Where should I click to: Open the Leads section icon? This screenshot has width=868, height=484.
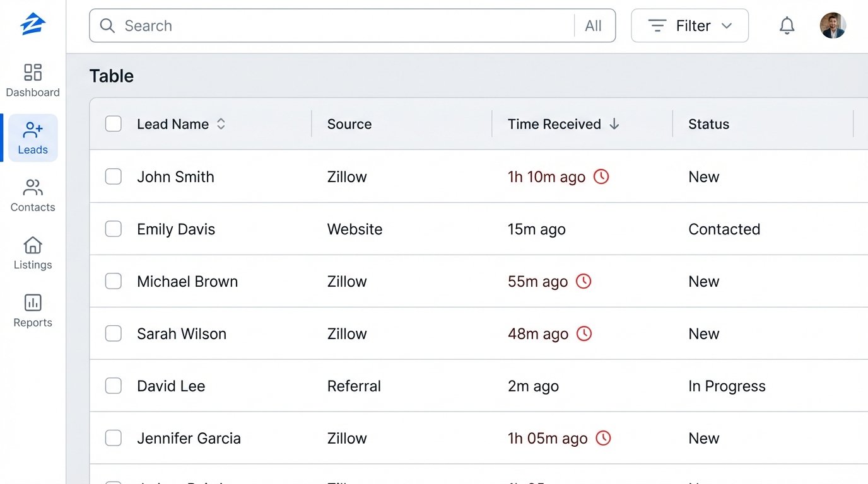click(x=32, y=130)
